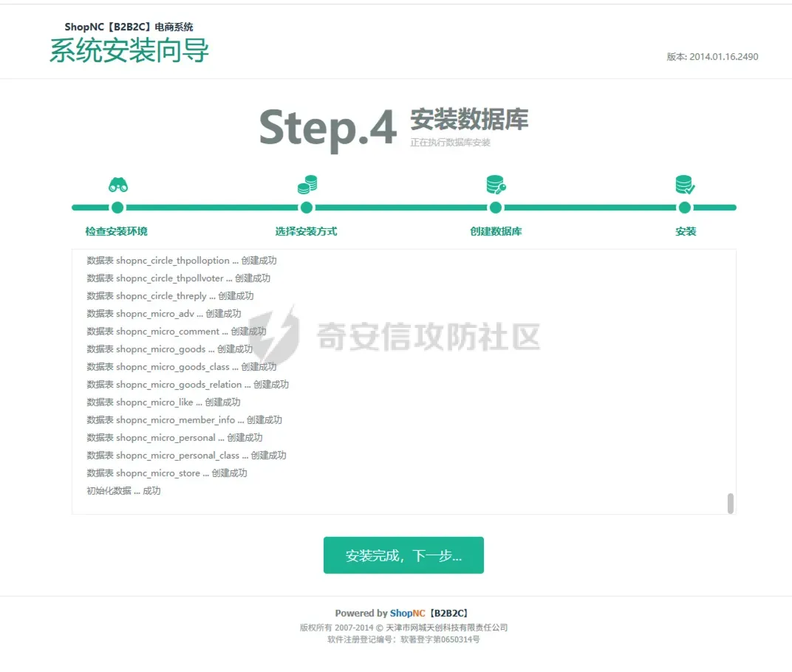Click the shopnc_micro_store log entry
This screenshot has width=792, height=672.
point(167,473)
